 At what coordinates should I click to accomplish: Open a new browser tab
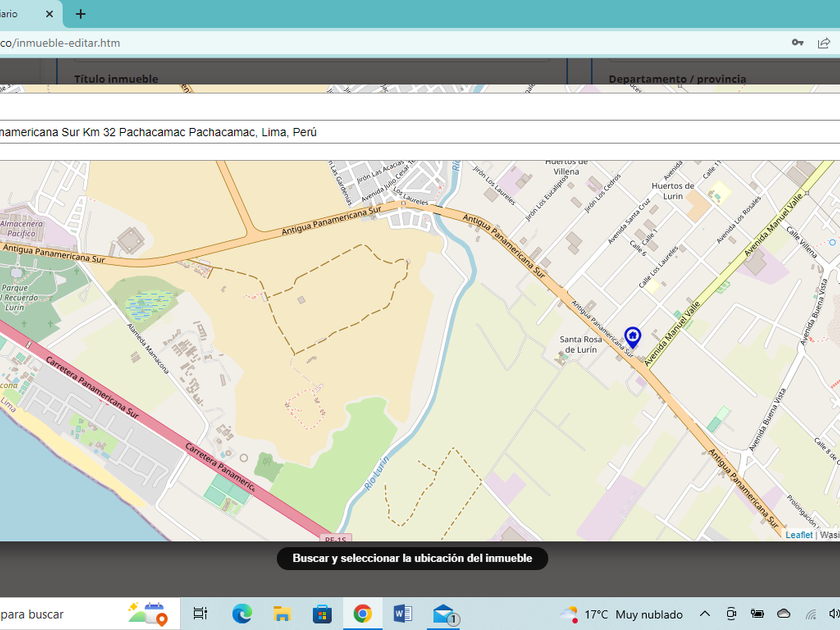click(81, 14)
